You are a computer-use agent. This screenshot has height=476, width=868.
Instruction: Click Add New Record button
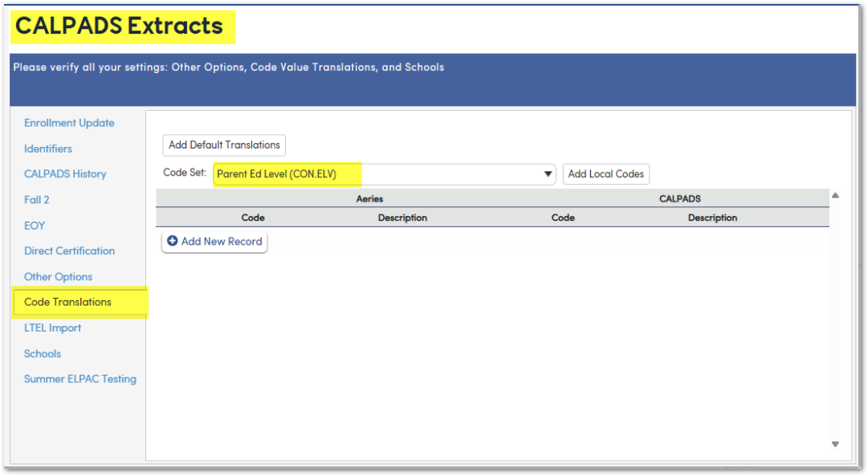[x=214, y=242]
